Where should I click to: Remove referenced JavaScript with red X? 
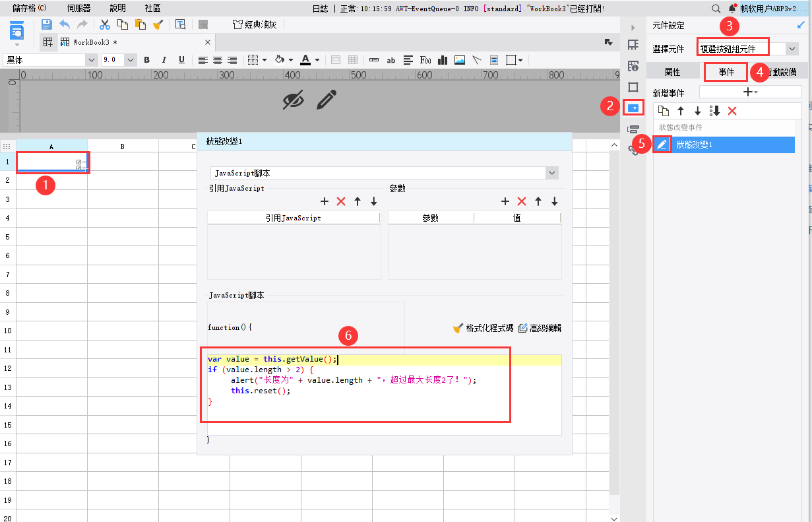341,201
